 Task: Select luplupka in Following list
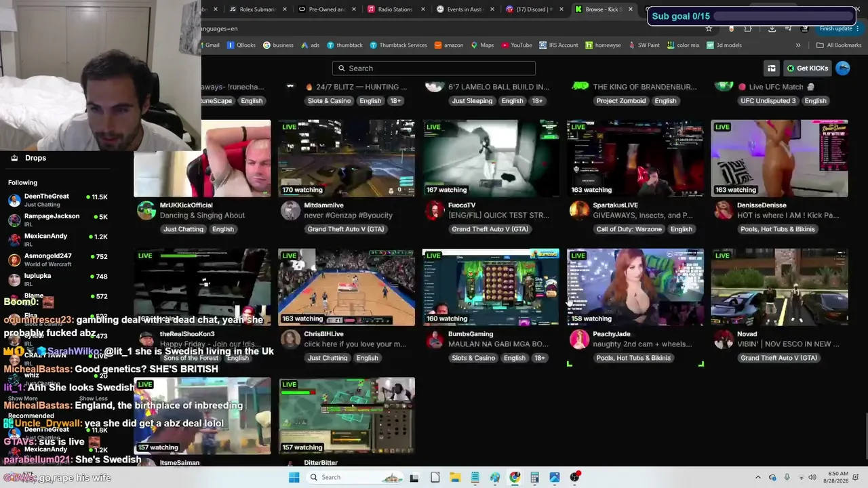click(x=58, y=279)
